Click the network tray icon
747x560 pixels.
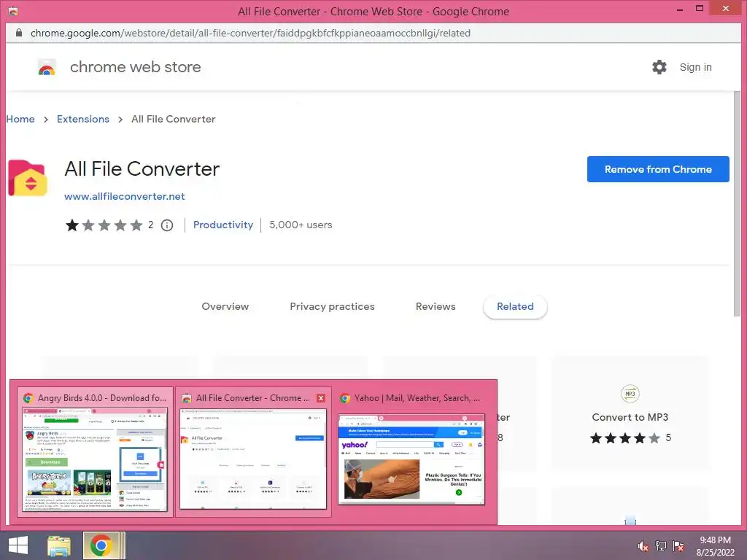[x=661, y=546]
